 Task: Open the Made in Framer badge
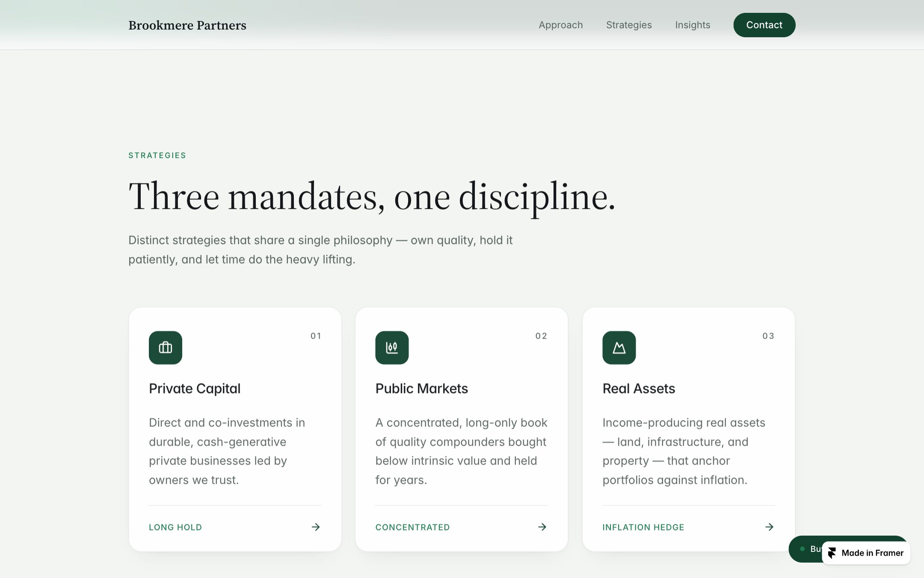pyautogui.click(x=866, y=553)
